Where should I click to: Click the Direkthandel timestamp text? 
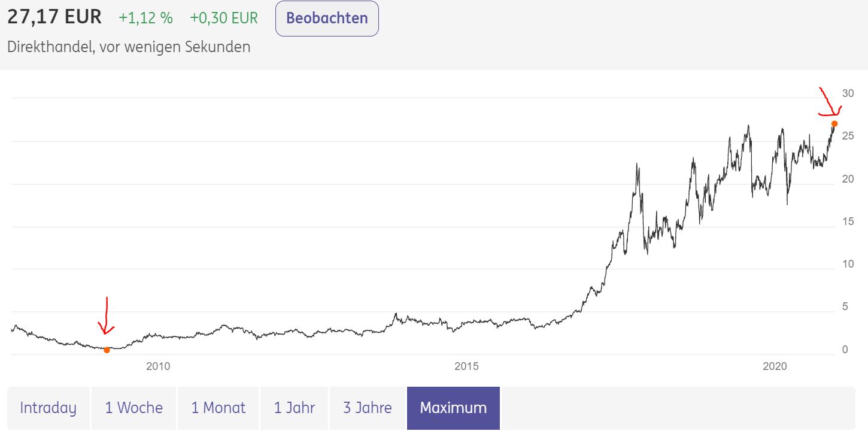129,47
